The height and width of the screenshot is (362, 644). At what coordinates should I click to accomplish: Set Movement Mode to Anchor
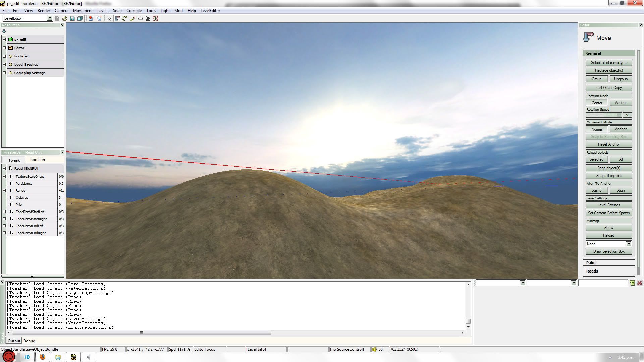621,129
